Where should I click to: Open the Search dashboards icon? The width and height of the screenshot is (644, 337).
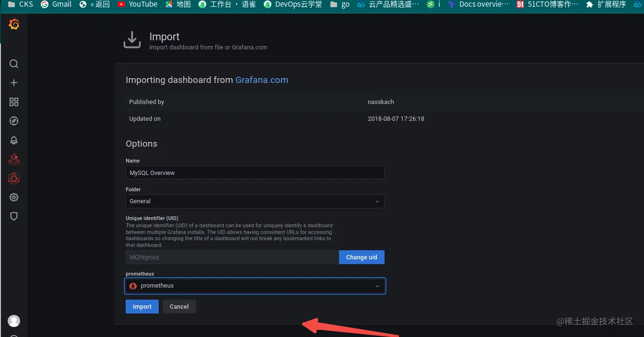14,64
